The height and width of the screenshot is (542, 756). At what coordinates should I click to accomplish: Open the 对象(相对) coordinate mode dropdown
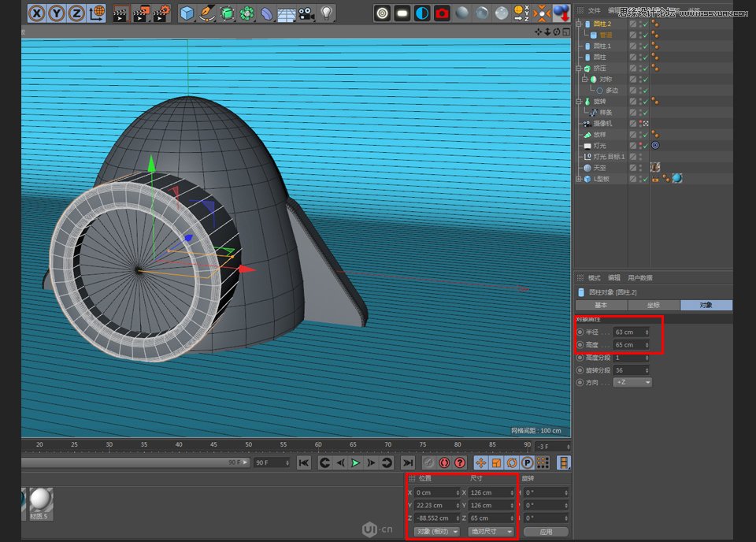click(x=436, y=532)
